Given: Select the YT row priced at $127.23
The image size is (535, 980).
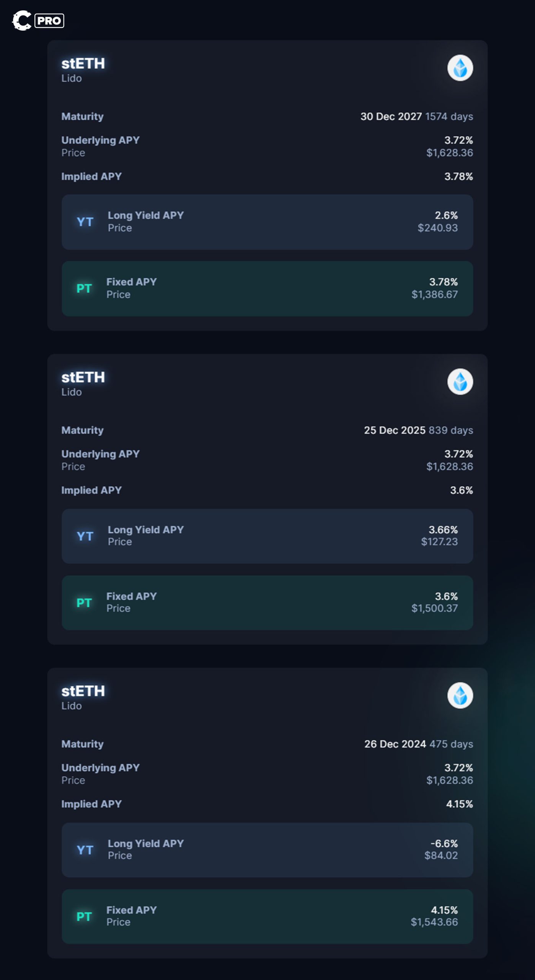Looking at the screenshot, I should [x=267, y=536].
